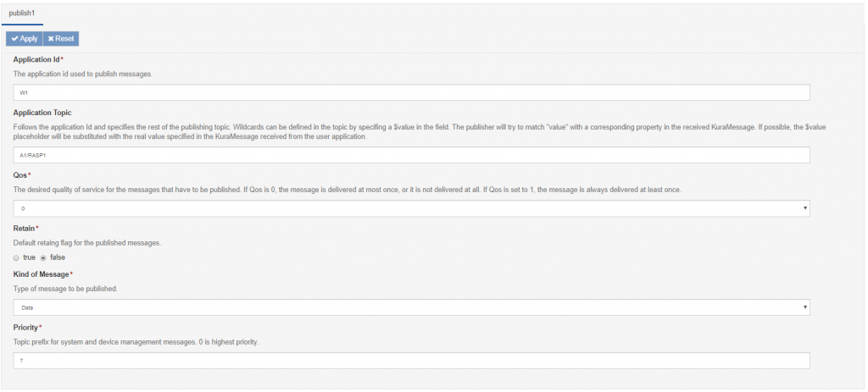Screen dimensions: 868x392
Task: Focus the Application Id input field
Action: tap(411, 92)
